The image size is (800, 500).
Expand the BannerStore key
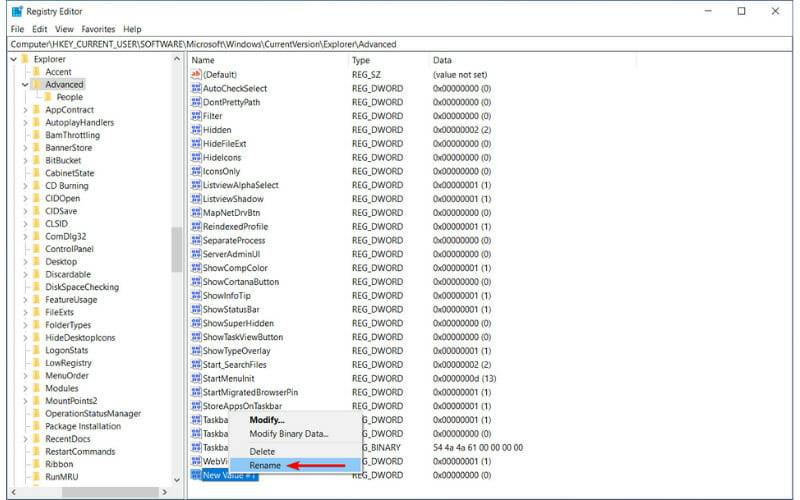click(x=25, y=147)
